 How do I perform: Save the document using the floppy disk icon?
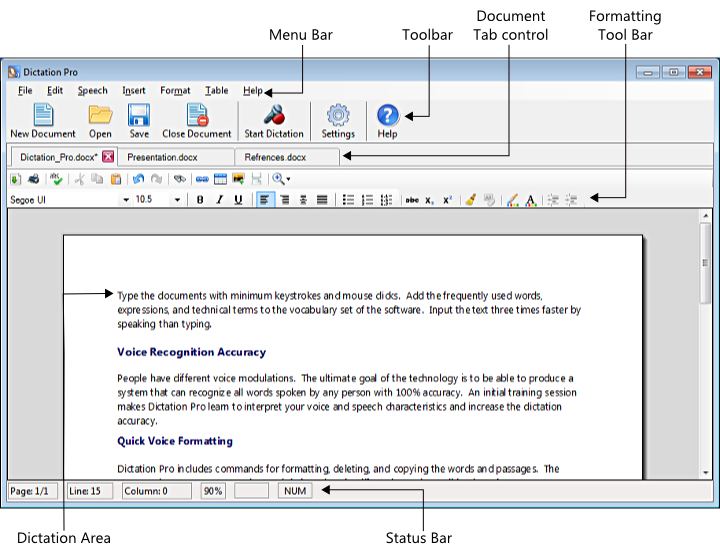pyautogui.click(x=139, y=115)
